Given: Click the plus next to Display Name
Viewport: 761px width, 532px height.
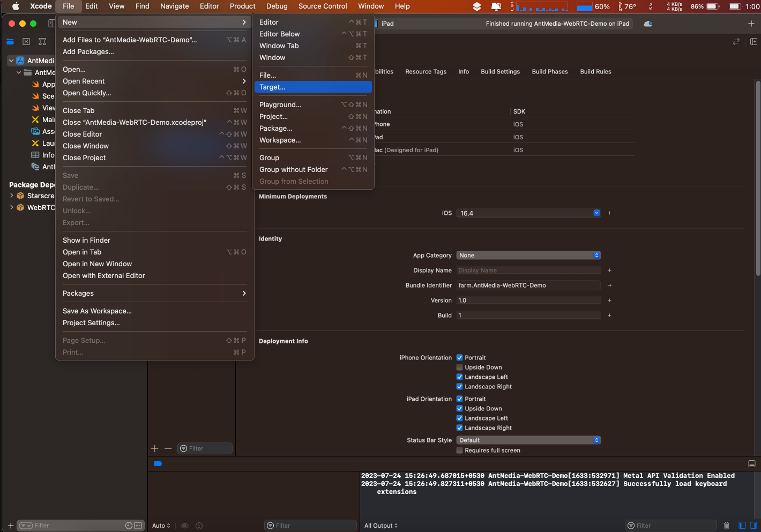Looking at the screenshot, I should coord(609,271).
